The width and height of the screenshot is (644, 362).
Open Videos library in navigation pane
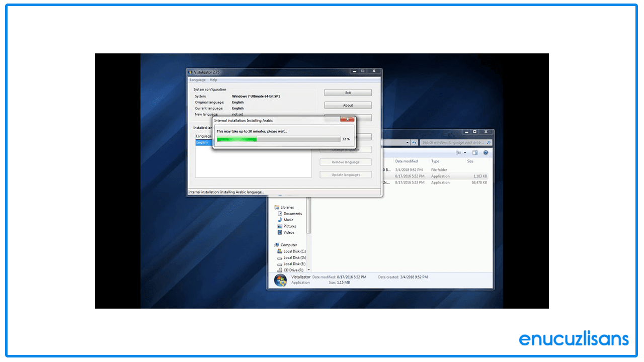pyautogui.click(x=289, y=232)
